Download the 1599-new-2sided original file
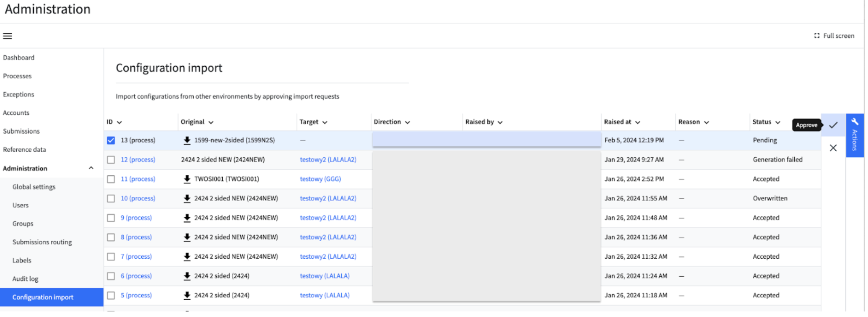Screen dimensions: 868x317 (x=187, y=140)
